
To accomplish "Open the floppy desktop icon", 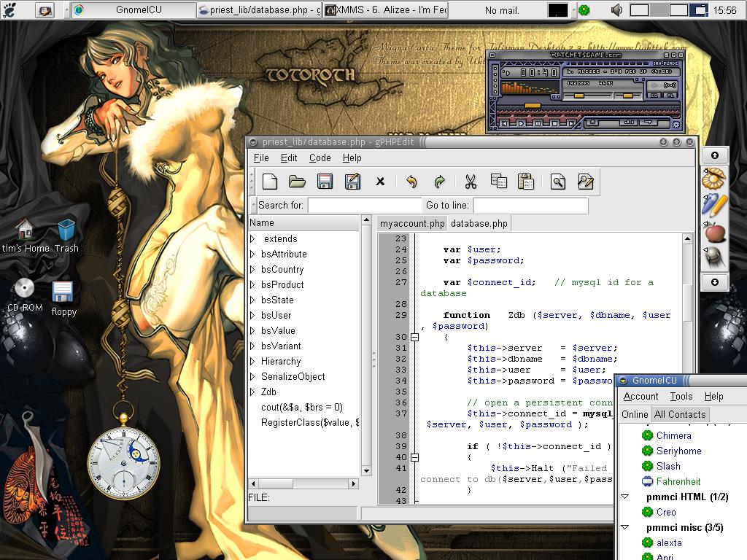I will click(x=63, y=299).
